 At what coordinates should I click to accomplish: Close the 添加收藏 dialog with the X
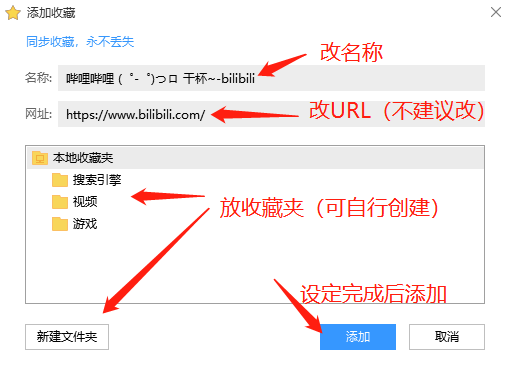(496, 12)
